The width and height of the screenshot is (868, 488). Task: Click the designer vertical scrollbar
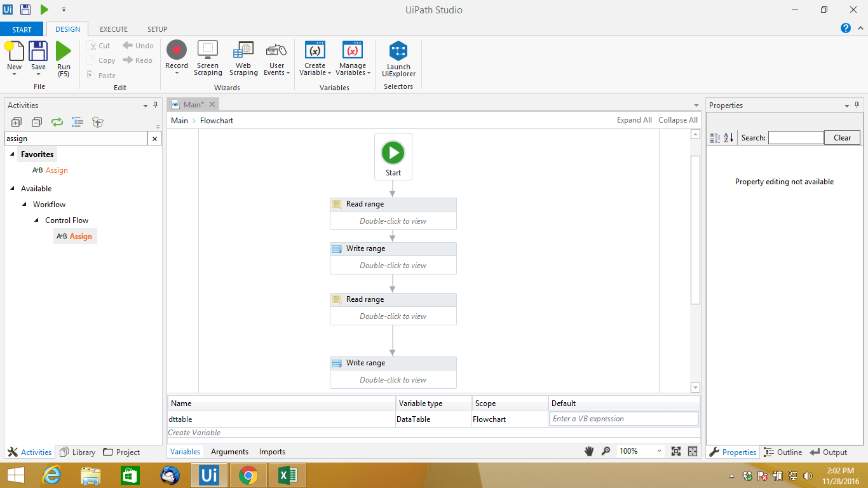[x=695, y=229]
